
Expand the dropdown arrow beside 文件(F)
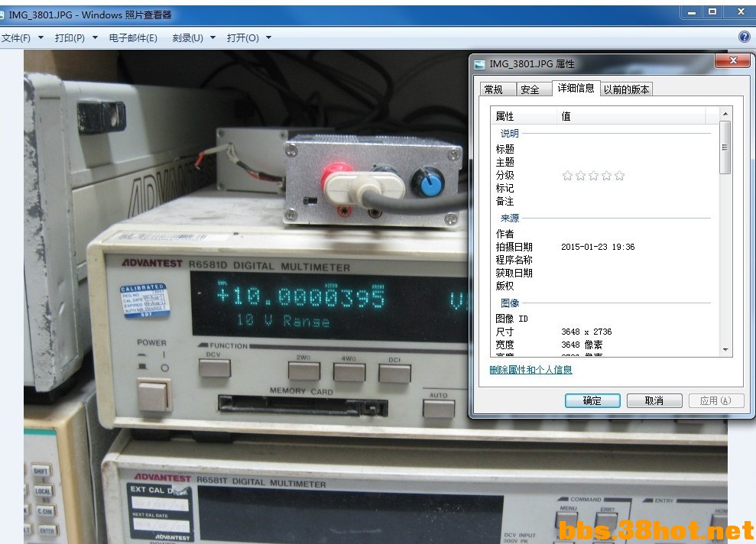[x=41, y=37]
